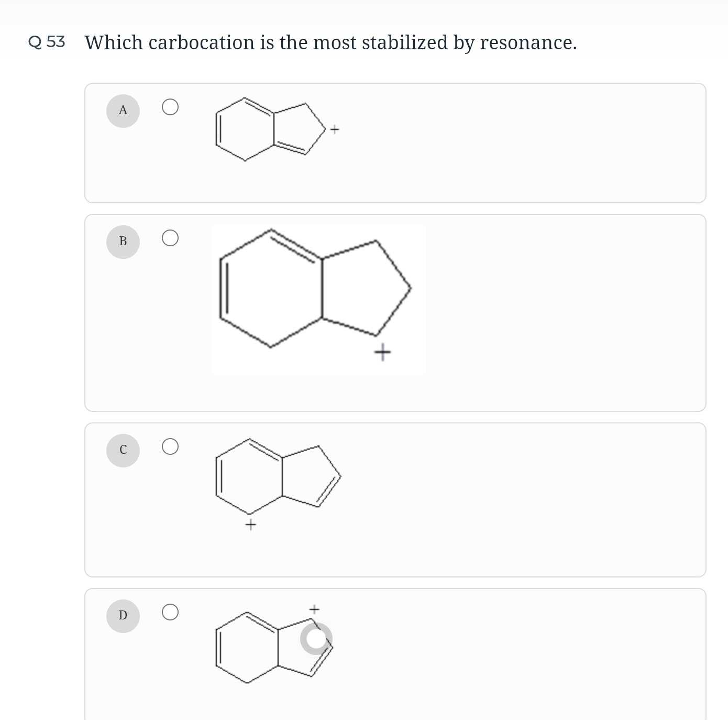Choose option C radio button
Viewport: 728px width, 720px height.
[170, 446]
